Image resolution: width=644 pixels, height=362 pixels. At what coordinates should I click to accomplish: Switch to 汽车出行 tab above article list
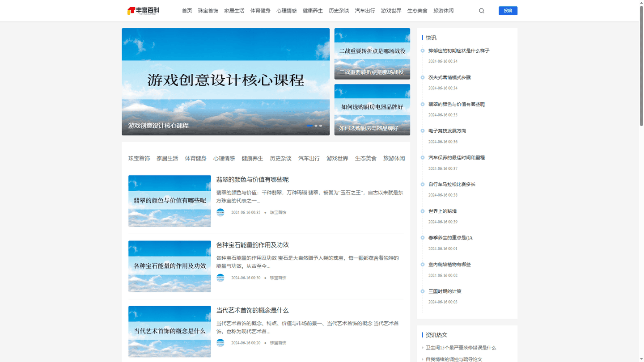tap(309, 158)
